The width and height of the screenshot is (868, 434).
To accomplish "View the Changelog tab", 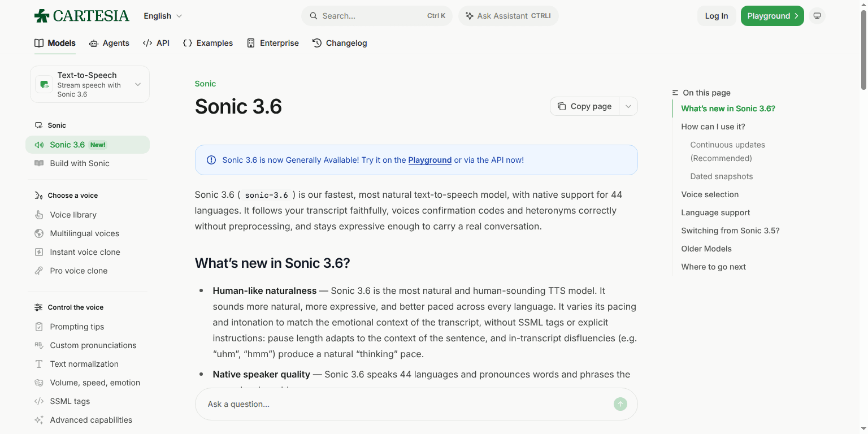I will [x=340, y=43].
